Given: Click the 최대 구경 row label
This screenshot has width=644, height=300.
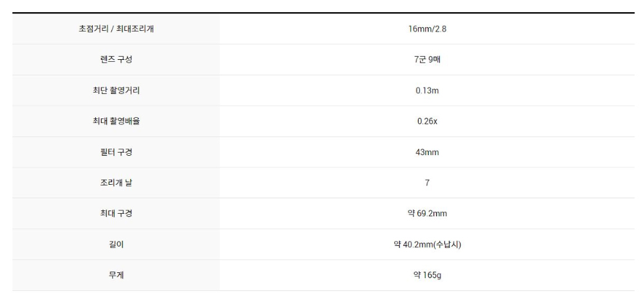Looking at the screenshot, I should [x=116, y=214].
